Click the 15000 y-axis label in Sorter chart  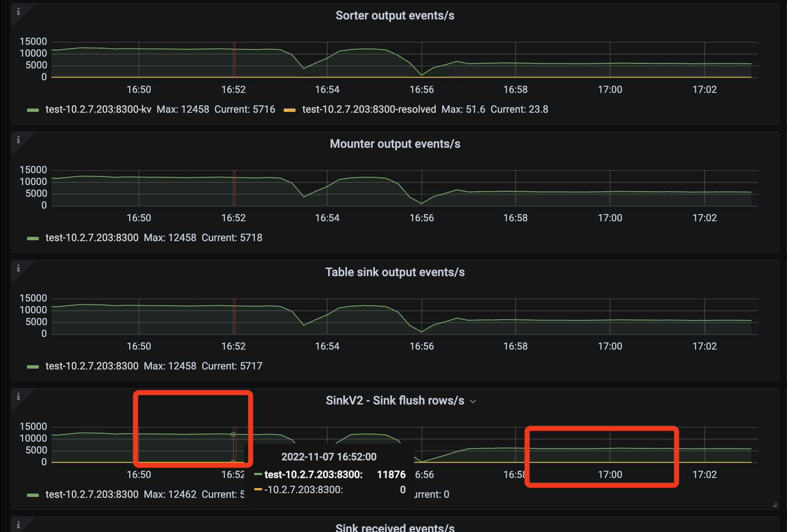[x=33, y=41]
